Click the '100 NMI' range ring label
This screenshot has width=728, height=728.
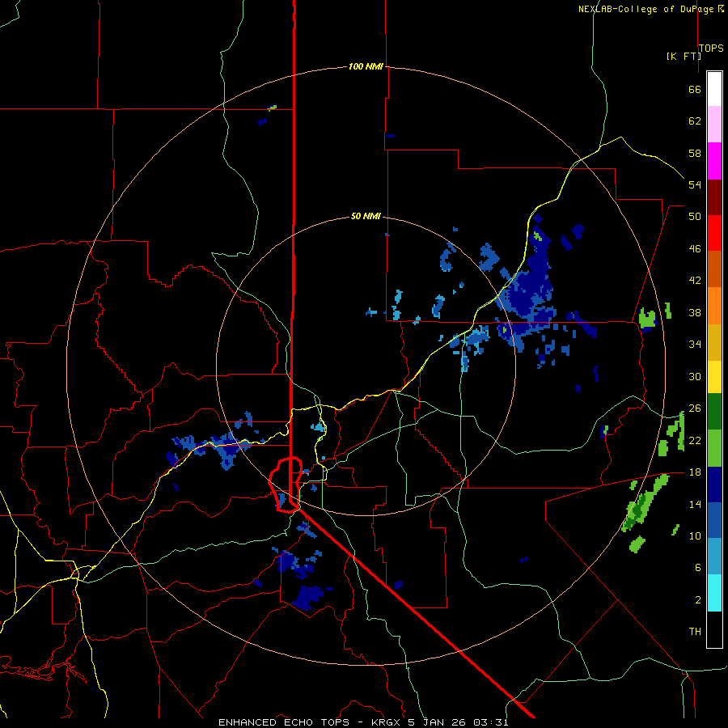(x=366, y=66)
